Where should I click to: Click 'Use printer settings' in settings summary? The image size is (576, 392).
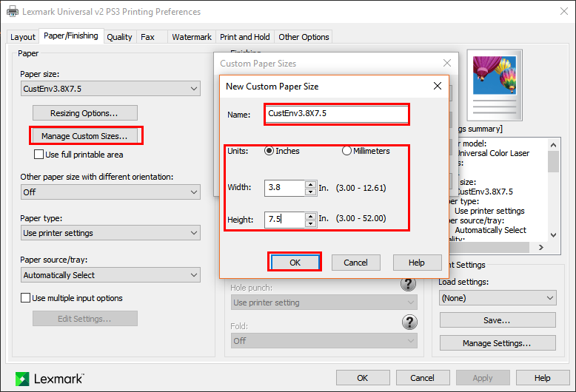coord(489,211)
